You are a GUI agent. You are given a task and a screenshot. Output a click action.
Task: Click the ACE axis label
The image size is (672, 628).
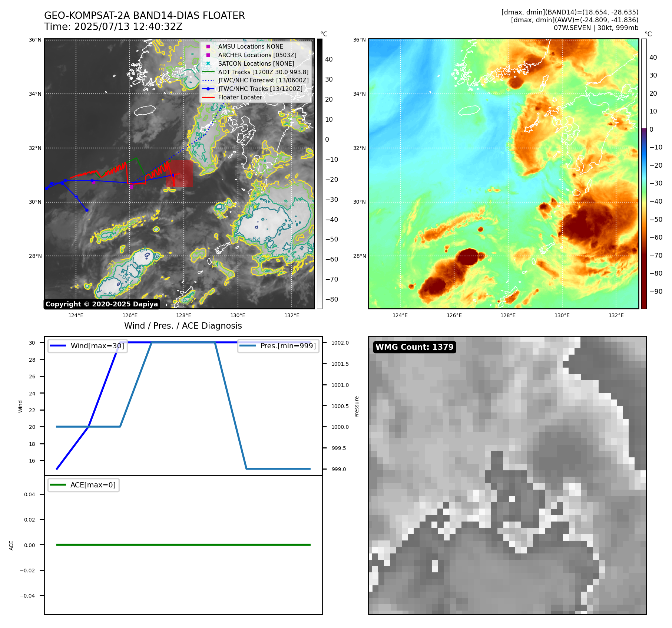click(11, 545)
